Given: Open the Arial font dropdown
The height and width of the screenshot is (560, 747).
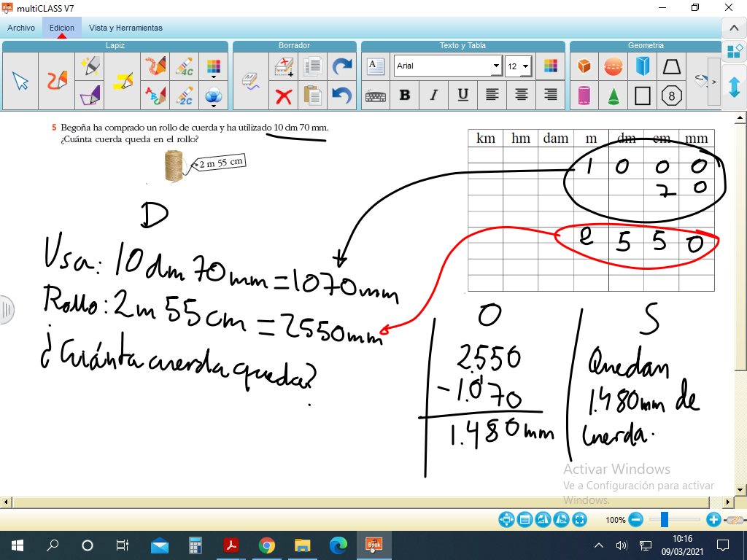Looking at the screenshot, I should point(496,66).
